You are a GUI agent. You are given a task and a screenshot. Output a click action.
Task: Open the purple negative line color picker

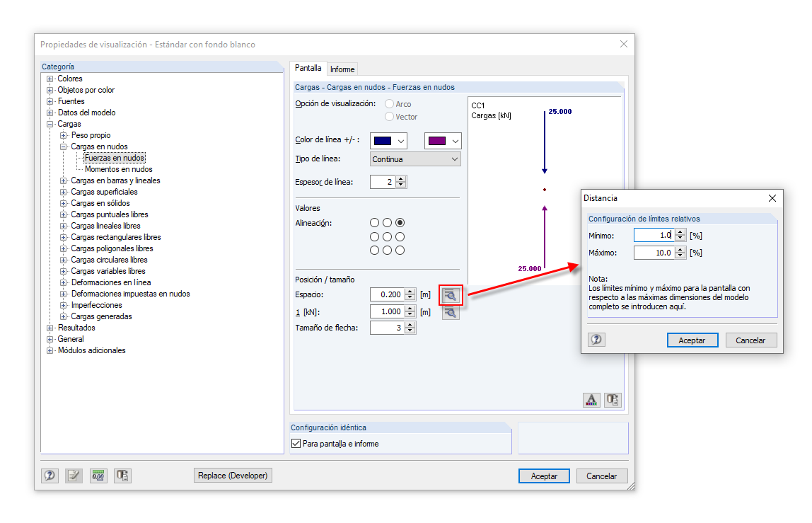point(443,141)
